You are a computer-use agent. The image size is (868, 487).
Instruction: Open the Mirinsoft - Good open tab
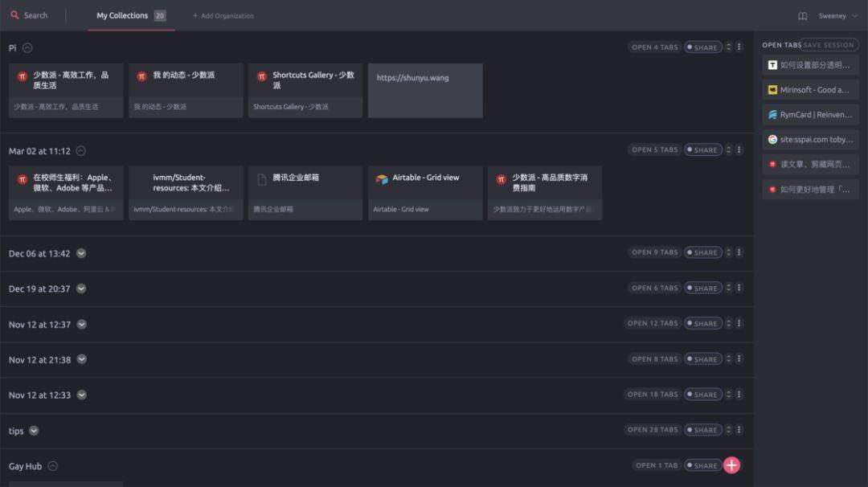tap(810, 90)
